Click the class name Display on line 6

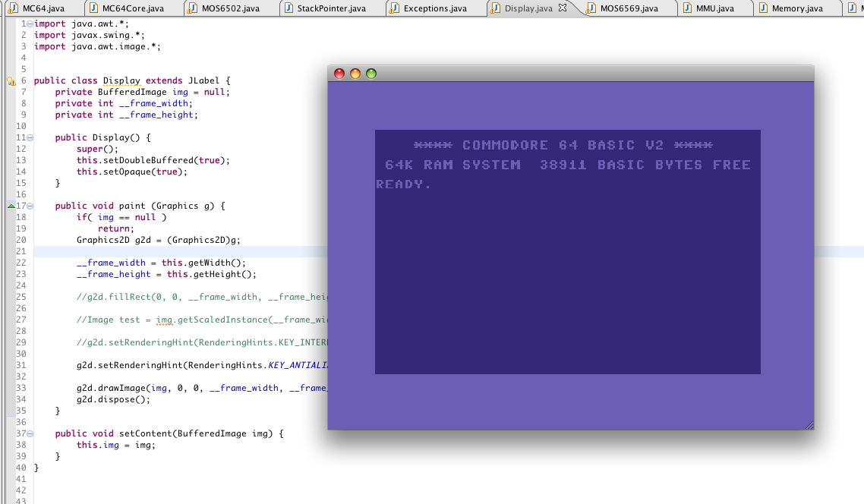121,80
